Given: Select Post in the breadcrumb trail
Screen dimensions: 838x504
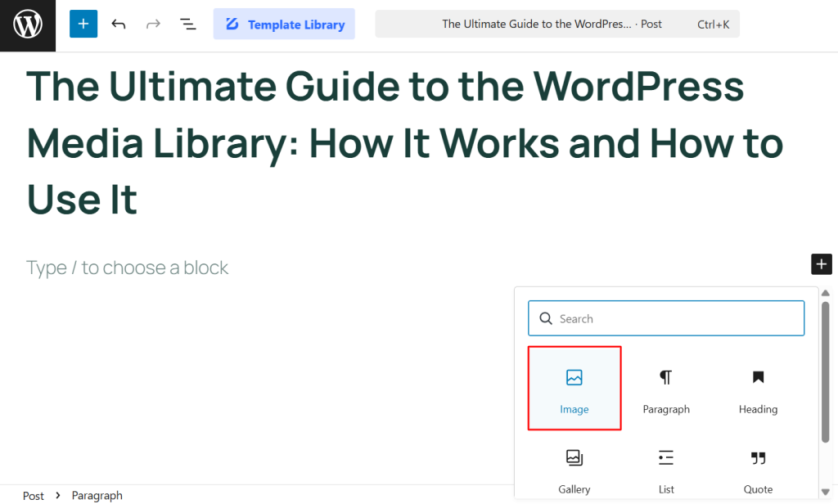Looking at the screenshot, I should coord(33,495).
